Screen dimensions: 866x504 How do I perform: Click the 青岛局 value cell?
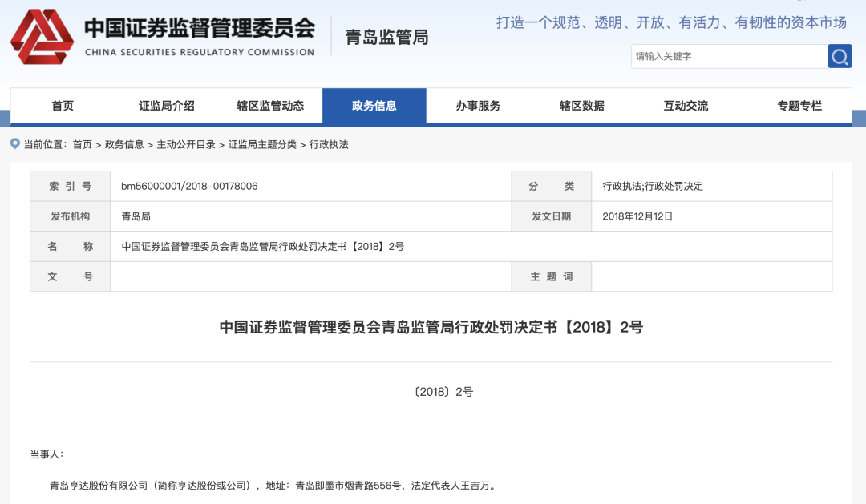point(311,216)
